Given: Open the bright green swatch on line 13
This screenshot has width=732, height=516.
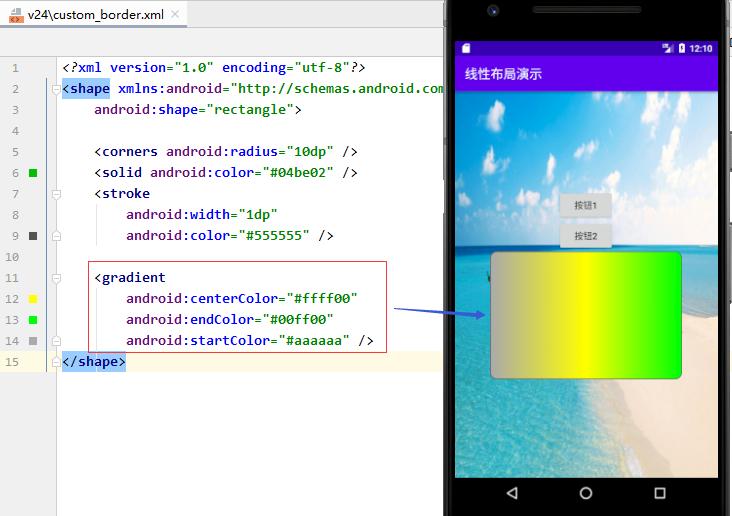Looking at the screenshot, I should [x=33, y=320].
